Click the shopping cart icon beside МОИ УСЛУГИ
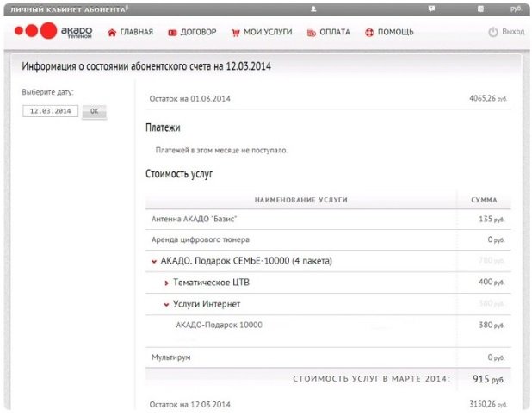532x416 pixels. pos(236,33)
